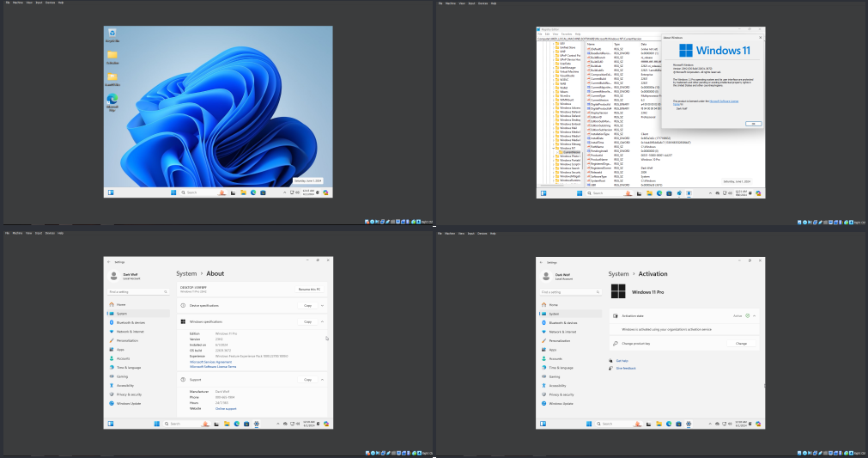Open File menu in Registry Editor
Image resolution: width=868 pixels, height=458 pixels.
point(542,34)
